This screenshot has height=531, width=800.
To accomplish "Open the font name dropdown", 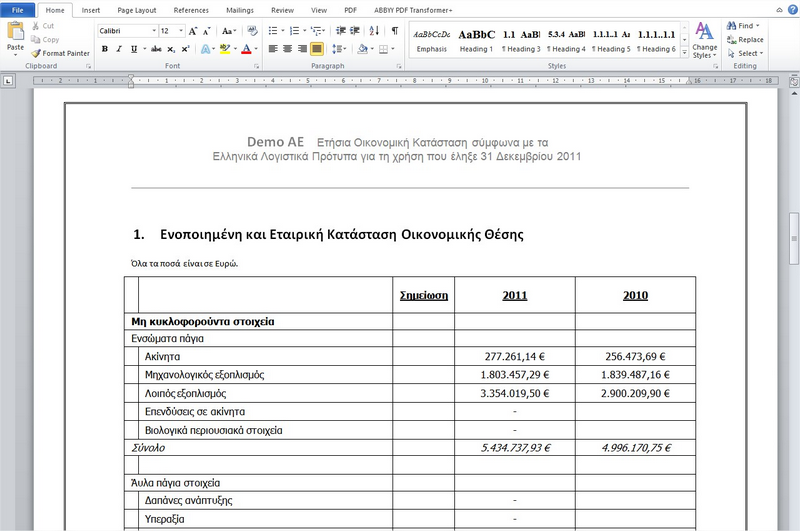I will point(154,31).
